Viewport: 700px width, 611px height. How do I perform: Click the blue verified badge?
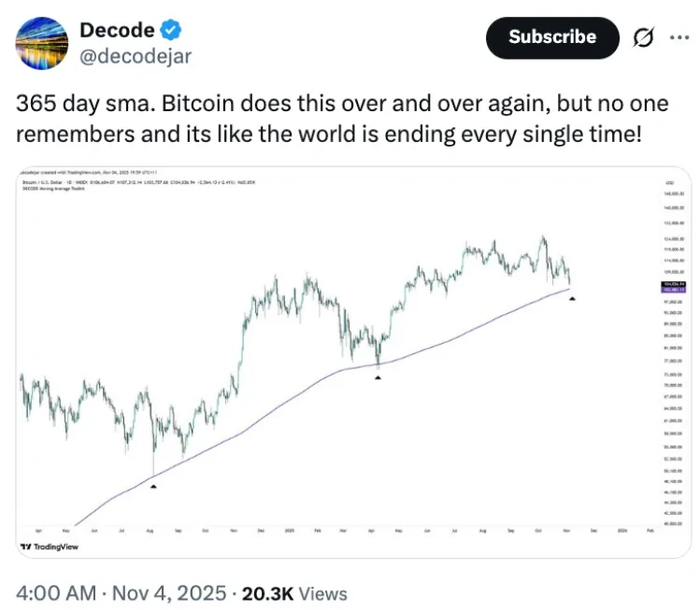tap(169, 30)
